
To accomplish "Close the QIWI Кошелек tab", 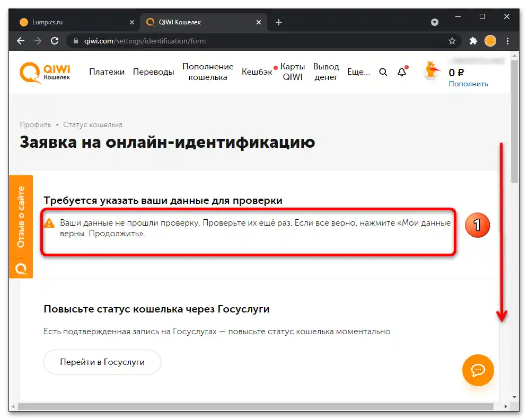I will pyautogui.click(x=258, y=22).
